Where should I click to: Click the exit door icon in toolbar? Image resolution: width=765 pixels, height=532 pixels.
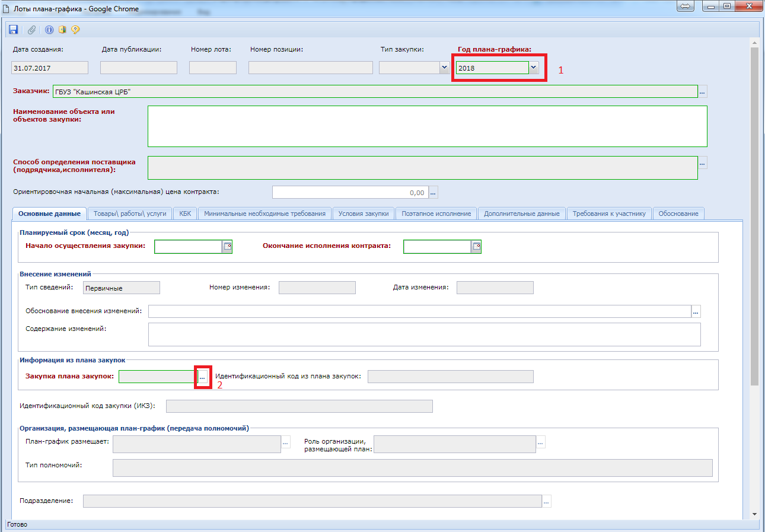coord(62,30)
